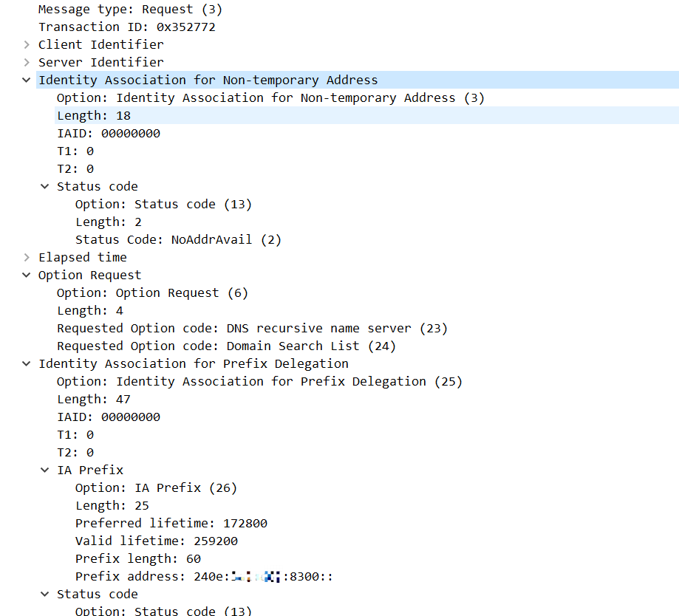Click the Length: 18 field
This screenshot has height=616, width=679.
94,115
